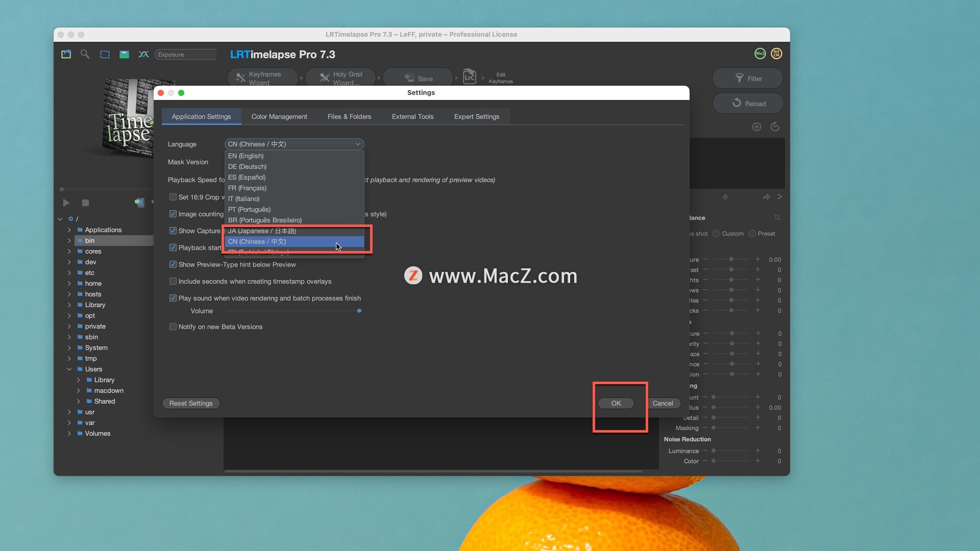The width and height of the screenshot is (980, 551).
Task: Click the open folder icon in top toolbar
Action: (66, 54)
